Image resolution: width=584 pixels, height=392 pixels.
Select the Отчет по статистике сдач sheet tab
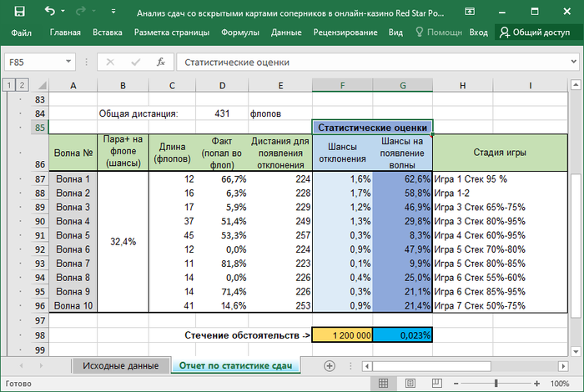click(x=235, y=365)
